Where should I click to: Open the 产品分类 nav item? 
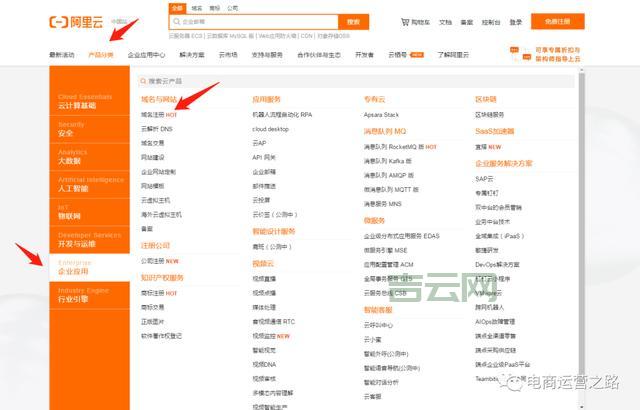[101, 55]
